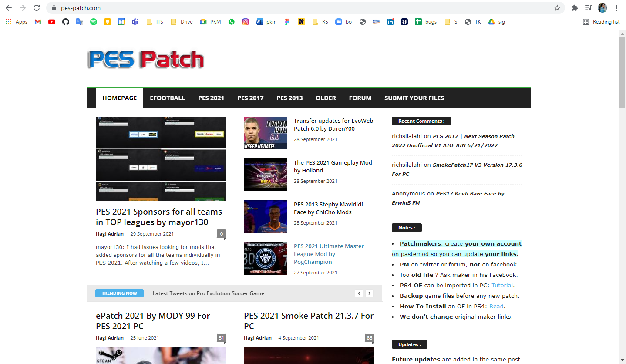Open the Mbappe EvoWeb Patch thumbnail
The width and height of the screenshot is (626, 364).
click(x=266, y=133)
